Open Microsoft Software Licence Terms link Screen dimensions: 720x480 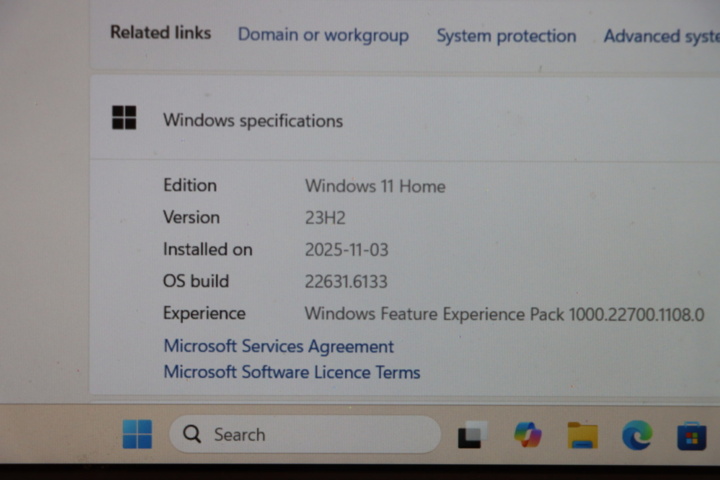292,372
